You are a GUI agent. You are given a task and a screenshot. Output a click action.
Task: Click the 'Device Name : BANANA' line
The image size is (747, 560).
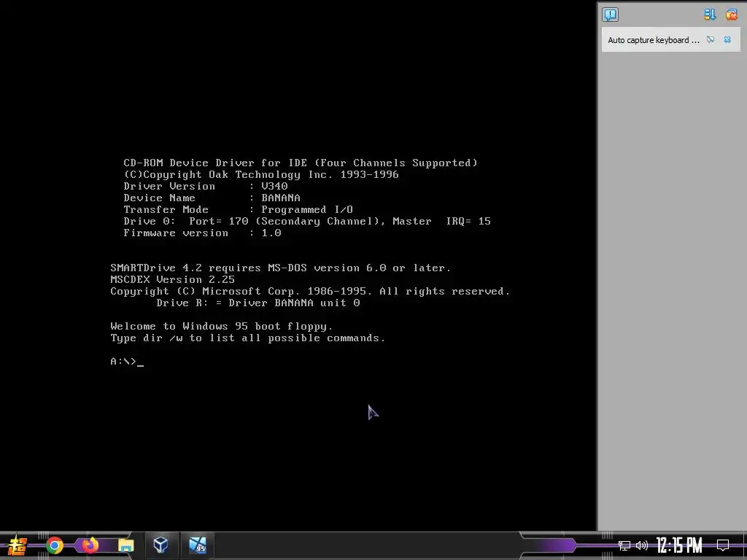(x=212, y=198)
